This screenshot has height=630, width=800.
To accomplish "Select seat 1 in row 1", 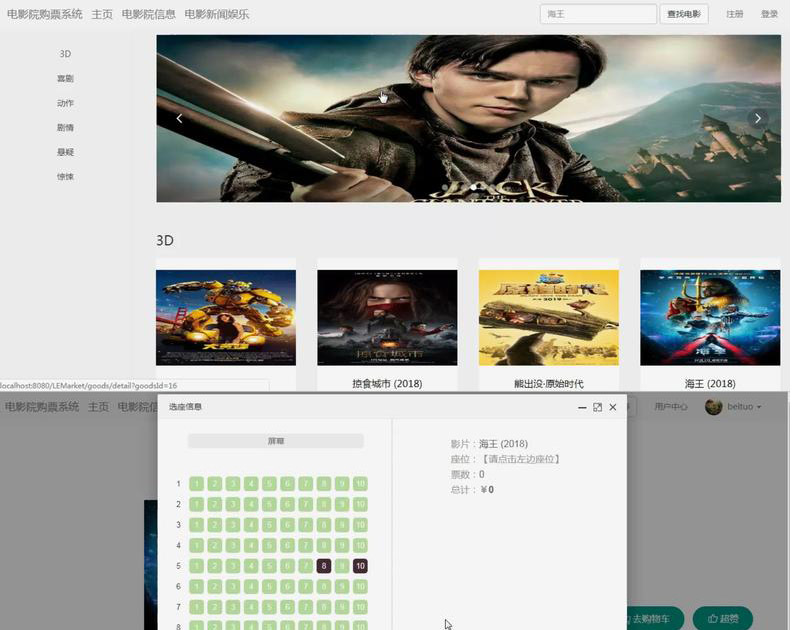I will click(196, 484).
